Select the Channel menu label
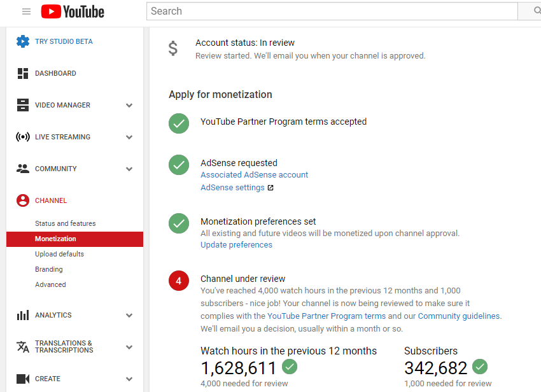 (51, 200)
